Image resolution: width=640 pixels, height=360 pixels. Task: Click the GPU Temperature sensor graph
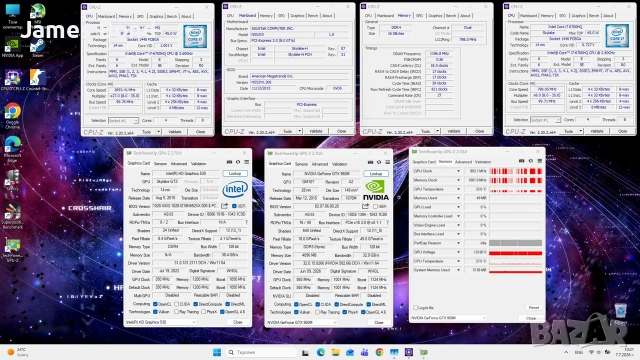point(516,189)
